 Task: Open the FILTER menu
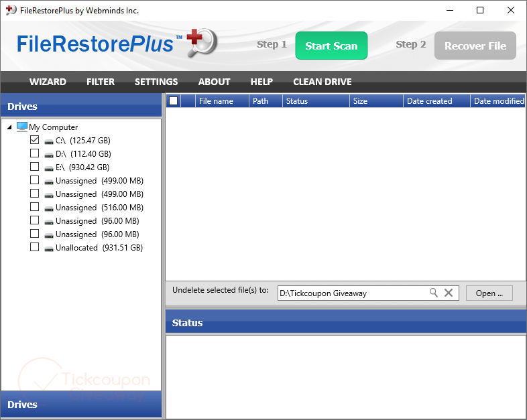point(101,82)
